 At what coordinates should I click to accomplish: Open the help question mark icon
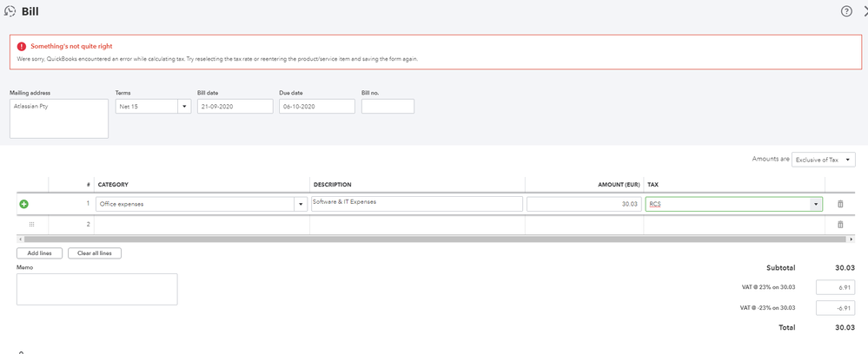pyautogui.click(x=846, y=11)
